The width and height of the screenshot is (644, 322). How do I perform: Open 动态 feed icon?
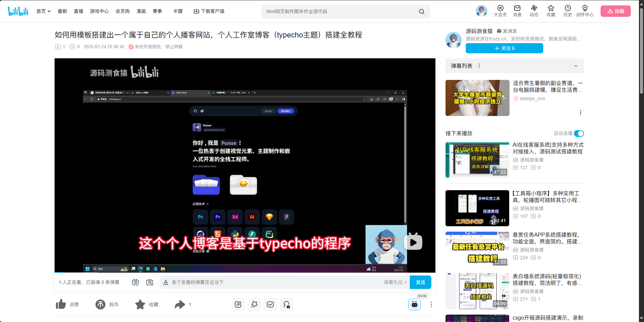coord(534,11)
